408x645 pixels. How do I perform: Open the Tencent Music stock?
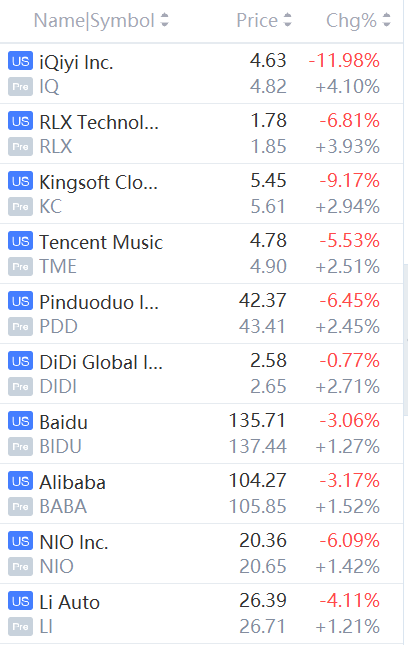pos(202,253)
